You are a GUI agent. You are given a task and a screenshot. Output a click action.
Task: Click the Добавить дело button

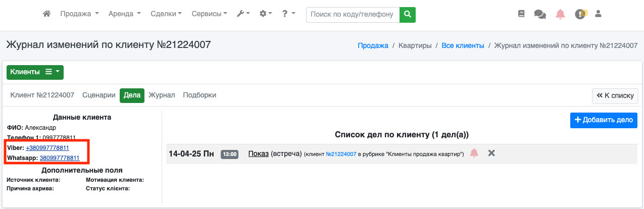604,120
